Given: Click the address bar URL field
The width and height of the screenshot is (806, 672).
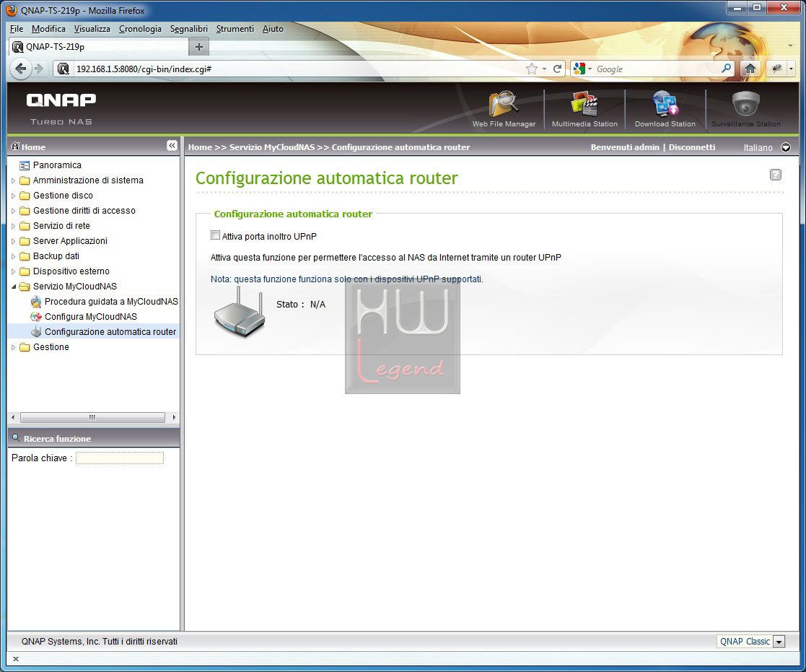Looking at the screenshot, I should click(x=298, y=69).
